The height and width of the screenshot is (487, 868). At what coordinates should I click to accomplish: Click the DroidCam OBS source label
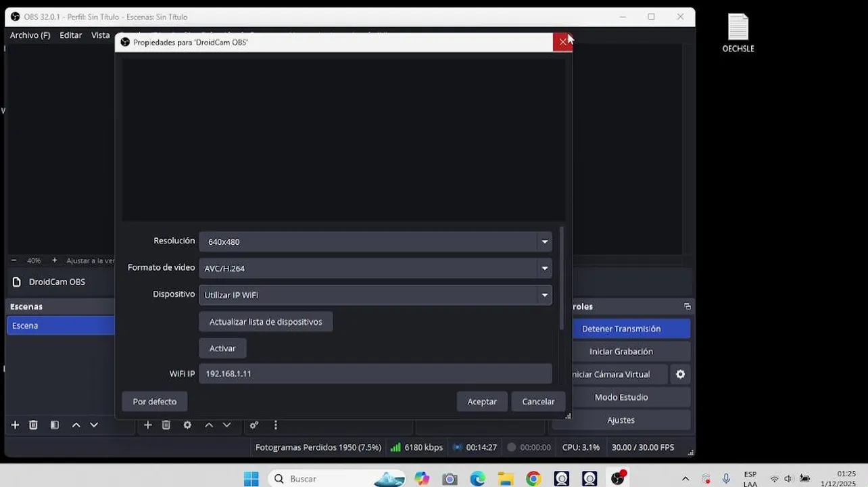[57, 282]
